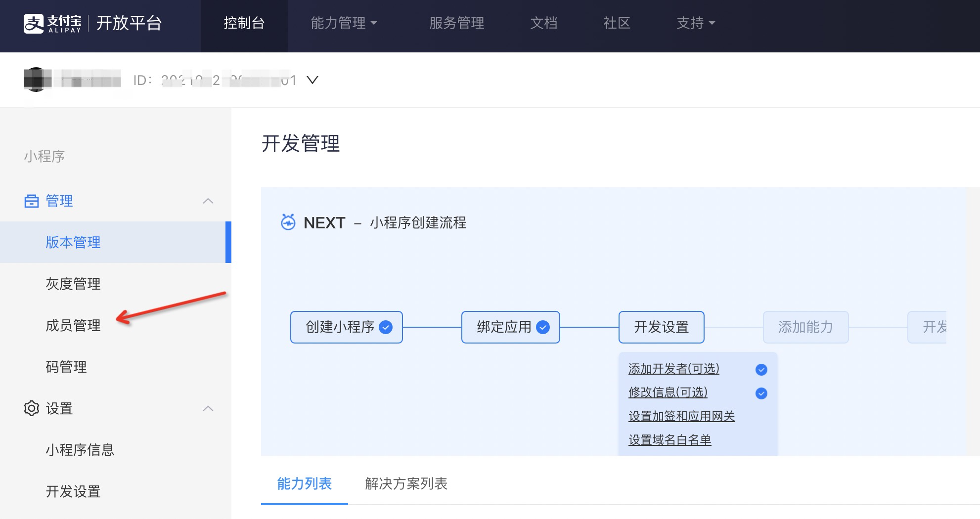Click checkmark beside 添加开发者(可选)
Viewport: 980px width, 519px height.
pyautogui.click(x=761, y=370)
